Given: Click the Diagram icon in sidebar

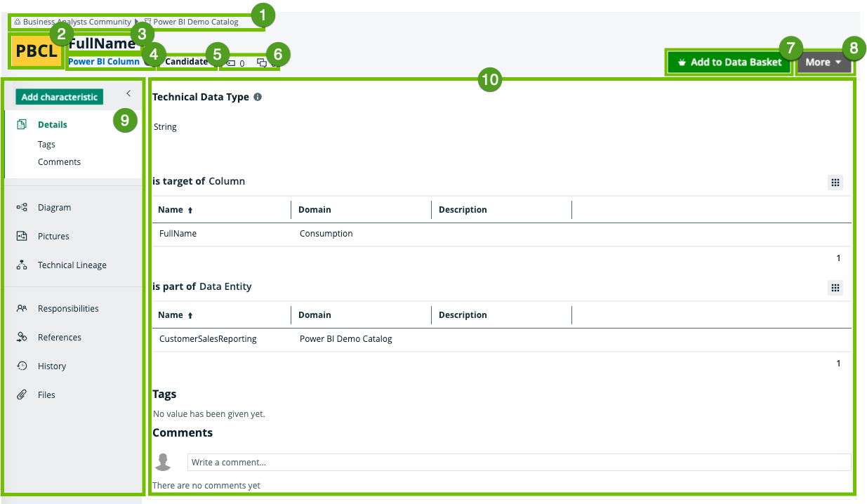Looking at the screenshot, I should (22, 208).
